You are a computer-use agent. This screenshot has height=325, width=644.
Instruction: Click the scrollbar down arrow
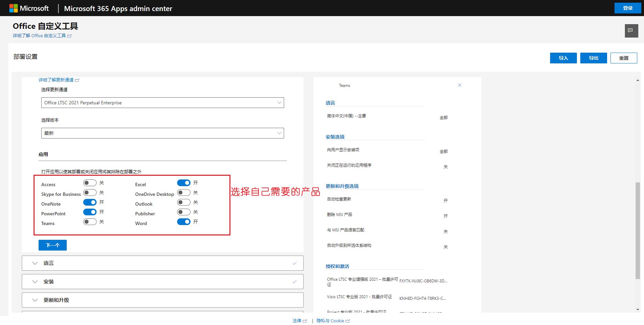click(638, 310)
